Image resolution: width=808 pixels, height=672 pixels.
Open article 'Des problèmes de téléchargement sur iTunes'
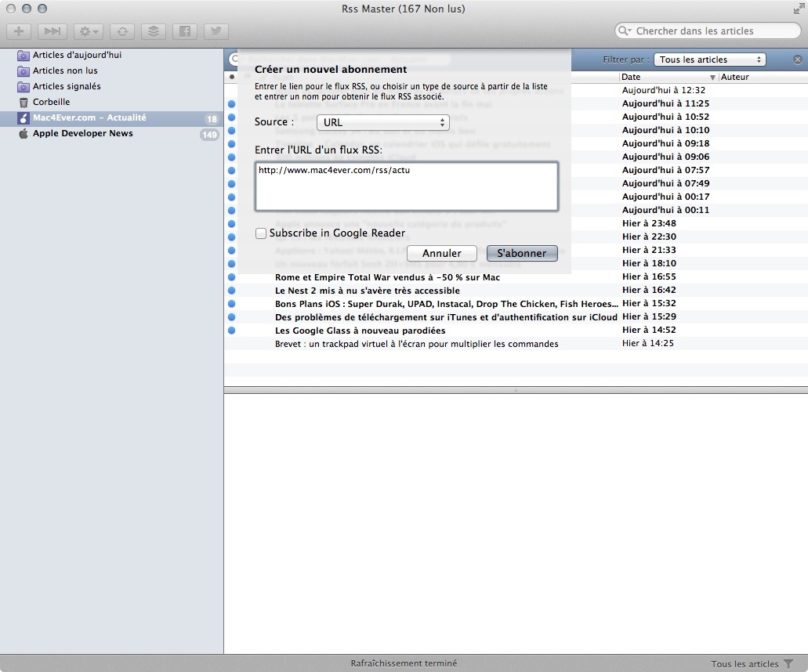(446, 318)
